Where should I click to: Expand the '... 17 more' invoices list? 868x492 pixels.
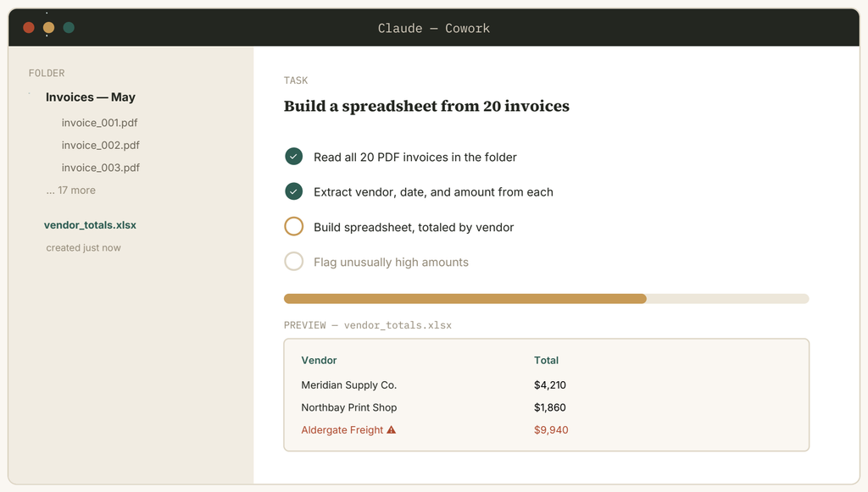71,191
